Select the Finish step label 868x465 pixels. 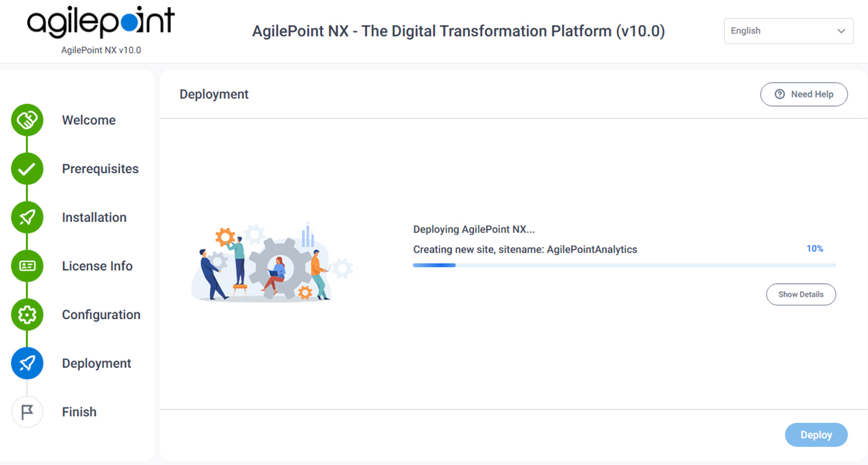79,412
